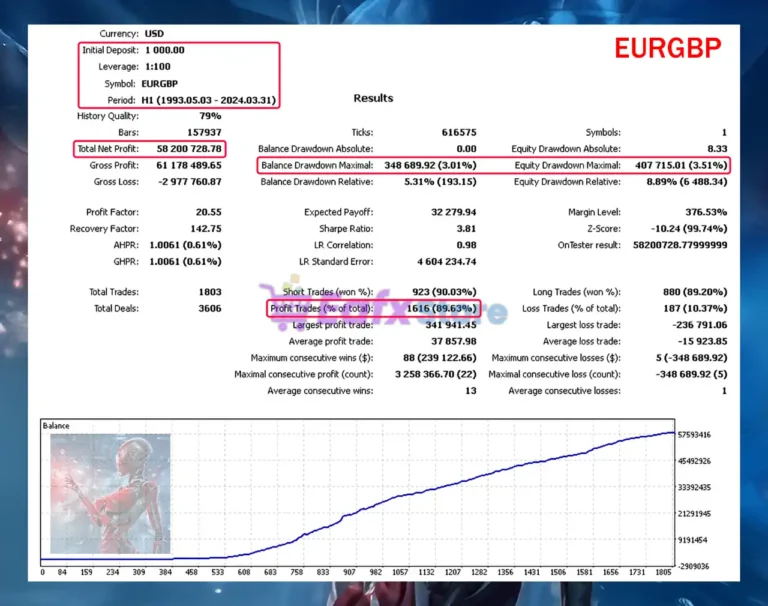Screen dimensions: 768x606
Task: Click Gross Loss value -2 977 760.87
Action: [190, 182]
